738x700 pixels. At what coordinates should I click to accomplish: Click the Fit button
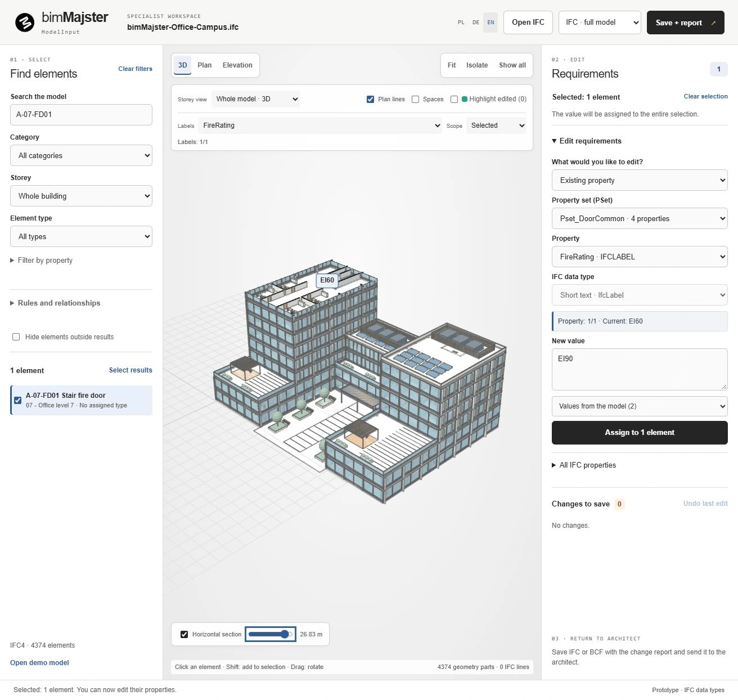(x=452, y=65)
